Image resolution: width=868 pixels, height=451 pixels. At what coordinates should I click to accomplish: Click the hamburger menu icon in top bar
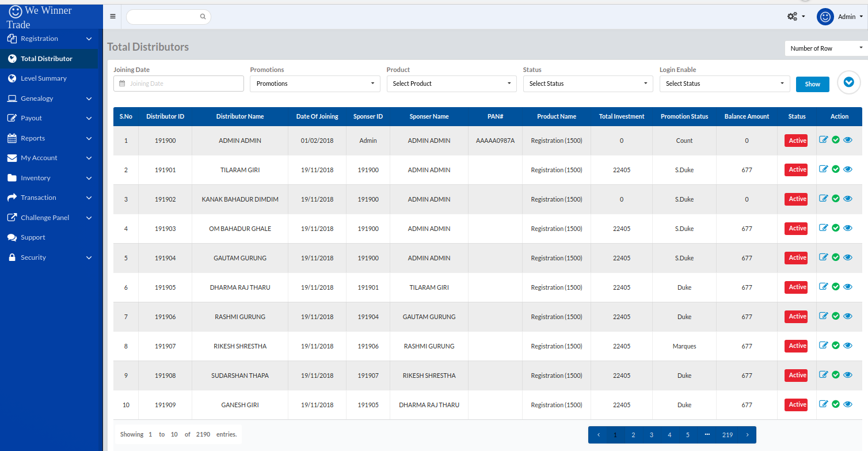pyautogui.click(x=113, y=17)
